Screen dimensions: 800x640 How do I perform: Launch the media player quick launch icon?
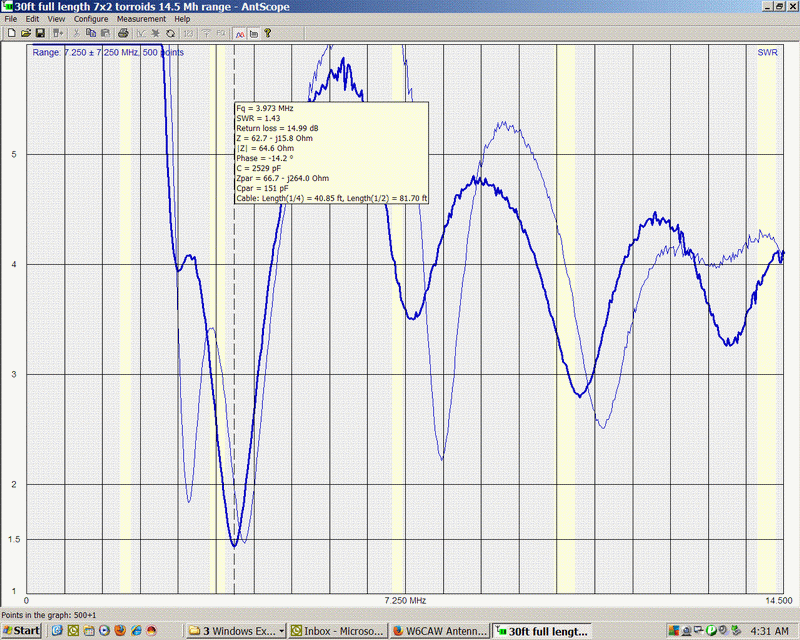click(104, 631)
